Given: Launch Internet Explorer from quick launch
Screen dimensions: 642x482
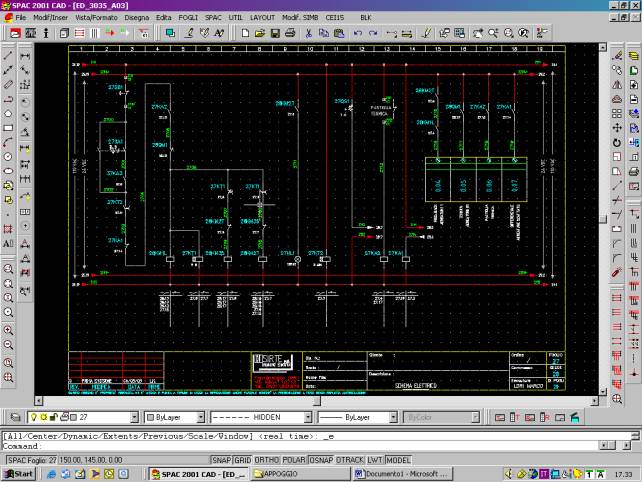Looking at the screenshot, I should [x=51, y=474].
